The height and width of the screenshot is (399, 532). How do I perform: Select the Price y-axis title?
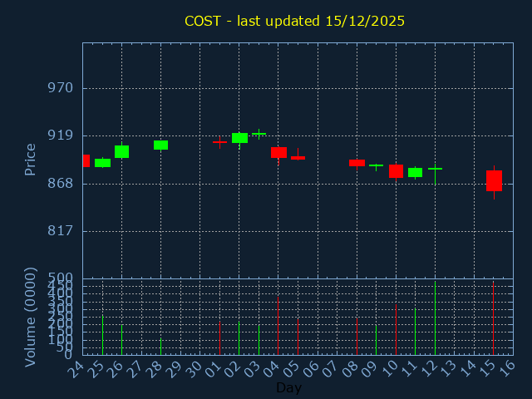[31, 159]
